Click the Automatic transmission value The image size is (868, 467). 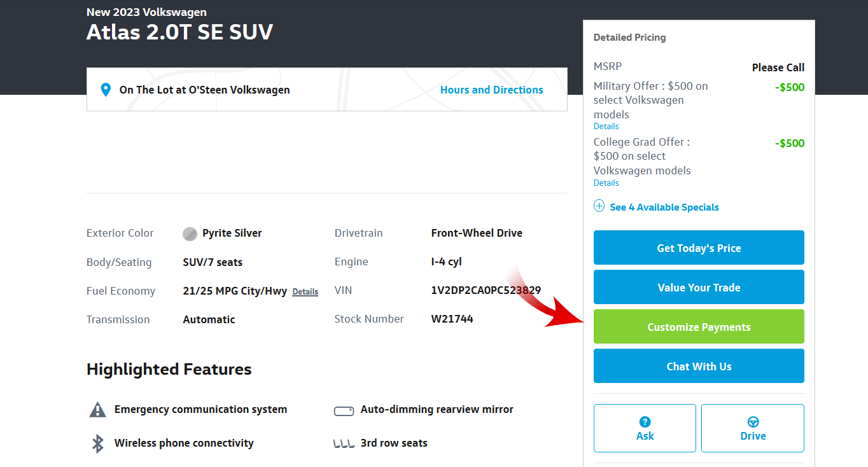(209, 319)
